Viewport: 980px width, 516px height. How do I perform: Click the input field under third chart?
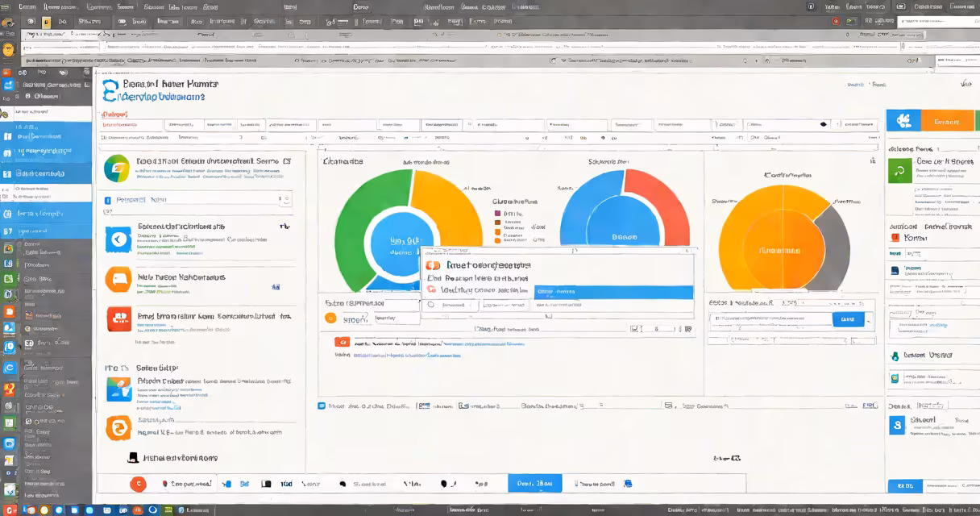tap(770, 318)
